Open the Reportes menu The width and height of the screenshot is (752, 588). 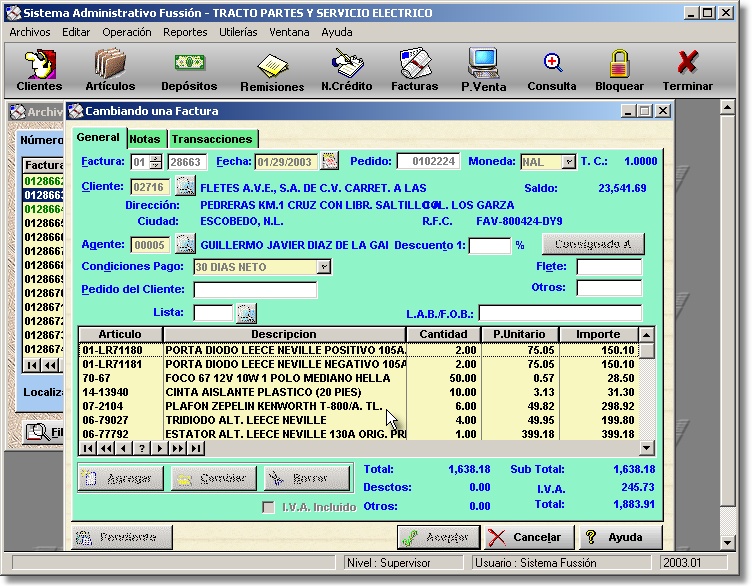tap(185, 32)
